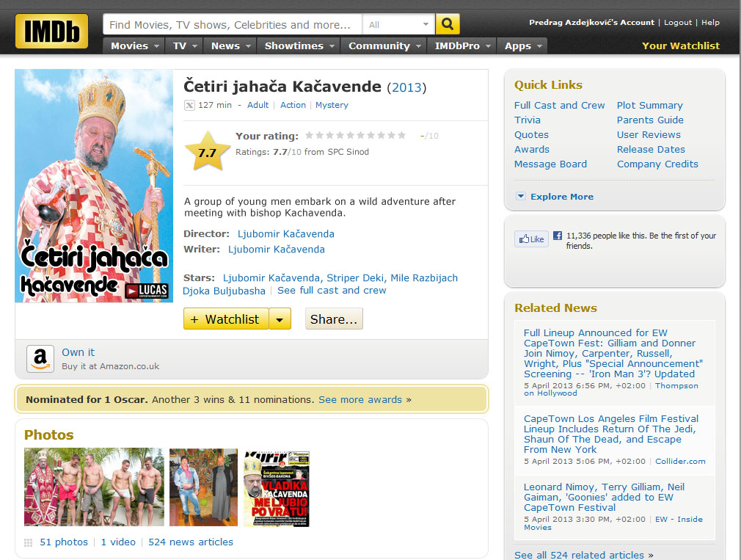The height and width of the screenshot is (560, 741).
Task: Expand the Watchlist dropdown arrow
Action: [x=280, y=319]
